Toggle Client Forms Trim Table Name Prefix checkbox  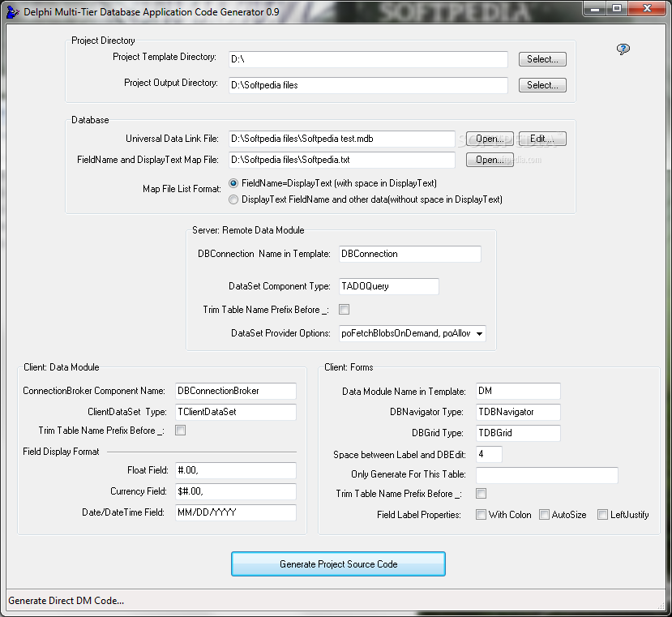click(481, 494)
